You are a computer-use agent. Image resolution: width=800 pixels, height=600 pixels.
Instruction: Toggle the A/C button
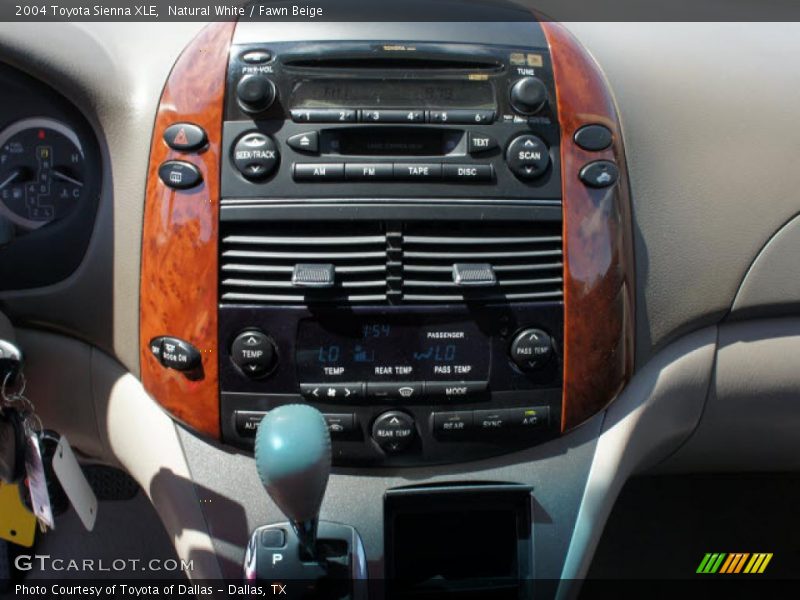click(529, 421)
